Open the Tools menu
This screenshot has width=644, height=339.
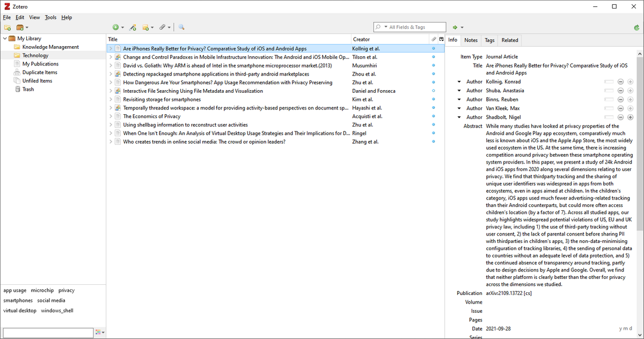coord(50,17)
